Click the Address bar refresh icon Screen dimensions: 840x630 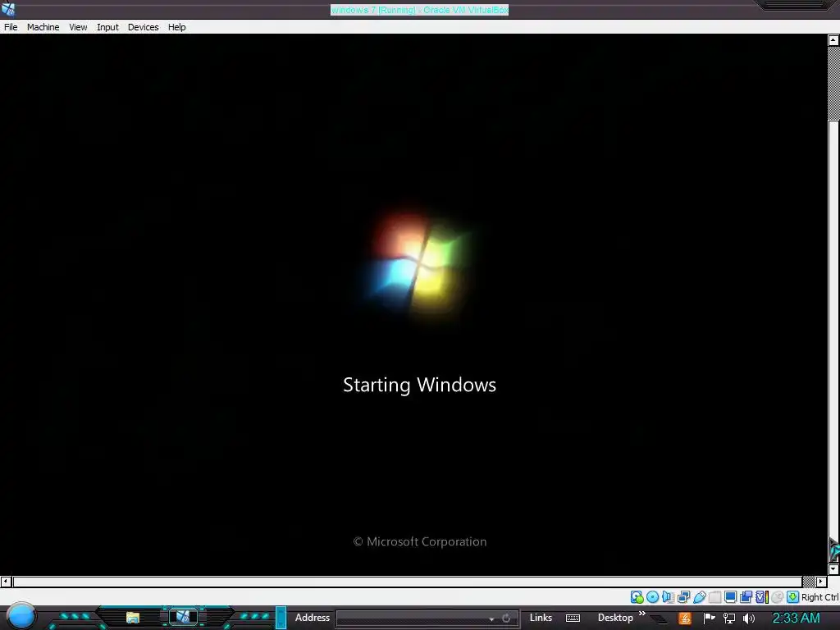click(x=506, y=619)
